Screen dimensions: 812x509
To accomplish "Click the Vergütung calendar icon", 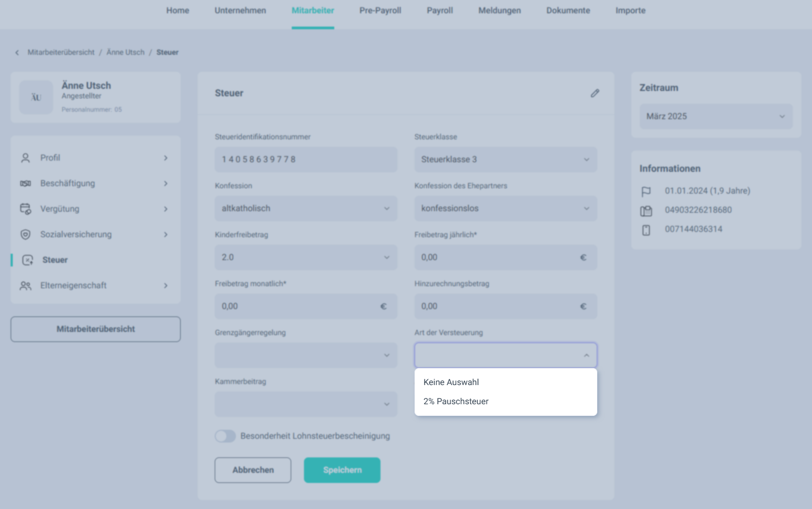I will pyautogui.click(x=26, y=209).
